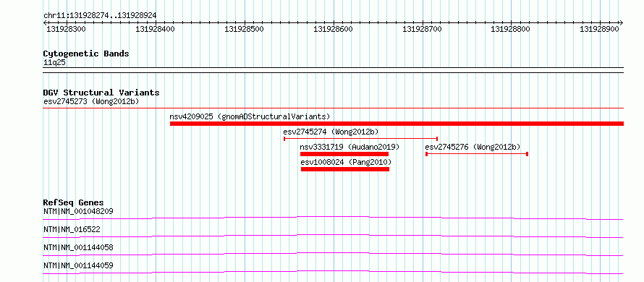Open NTM|NM_016522 transcript label
The image size is (644, 282).
[72, 230]
